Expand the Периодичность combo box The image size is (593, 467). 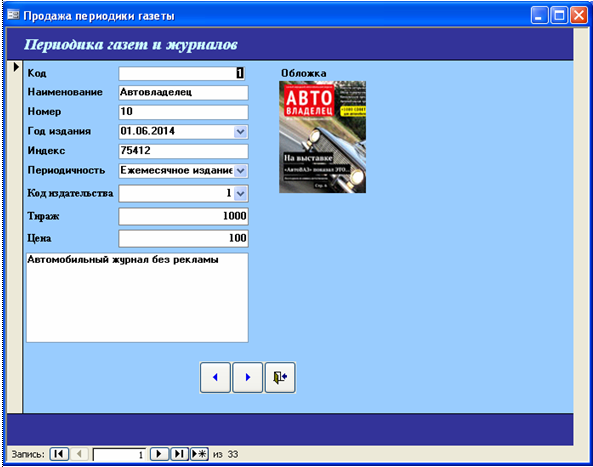240,171
